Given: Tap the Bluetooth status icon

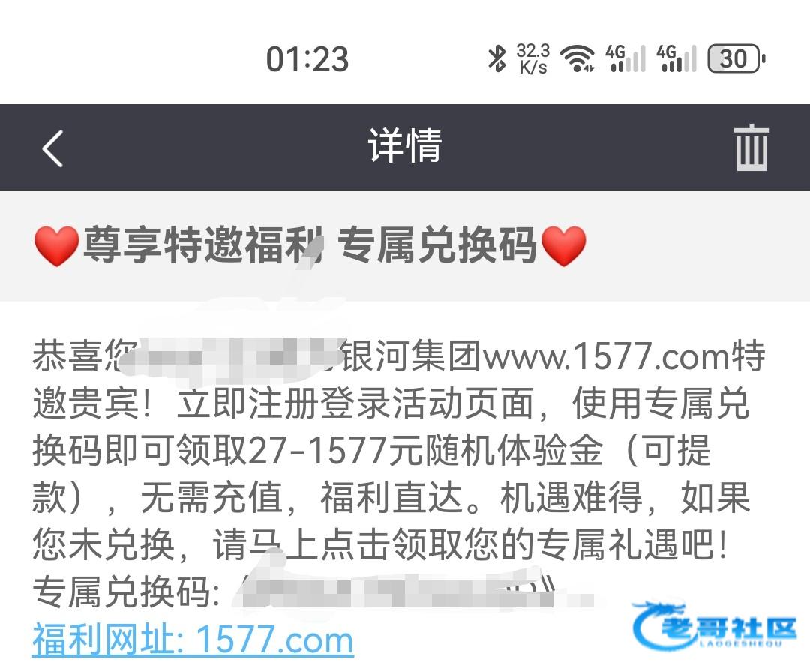Looking at the screenshot, I should coord(496,58).
